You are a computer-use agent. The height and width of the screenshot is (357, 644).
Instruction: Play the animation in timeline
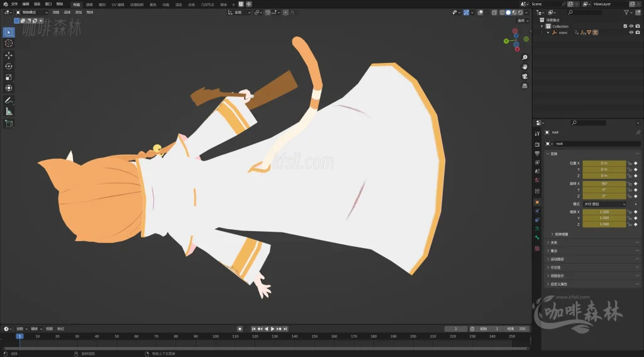(273, 329)
